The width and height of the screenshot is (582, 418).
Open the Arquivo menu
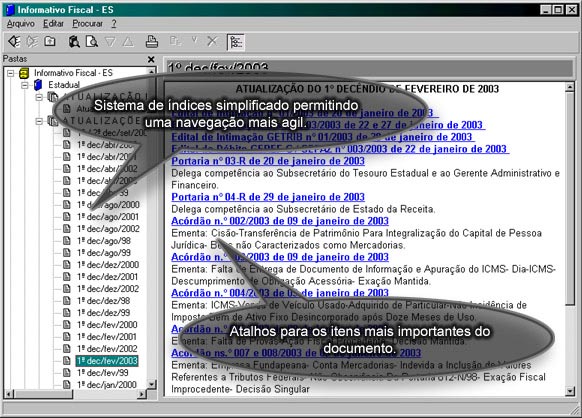pos(20,23)
